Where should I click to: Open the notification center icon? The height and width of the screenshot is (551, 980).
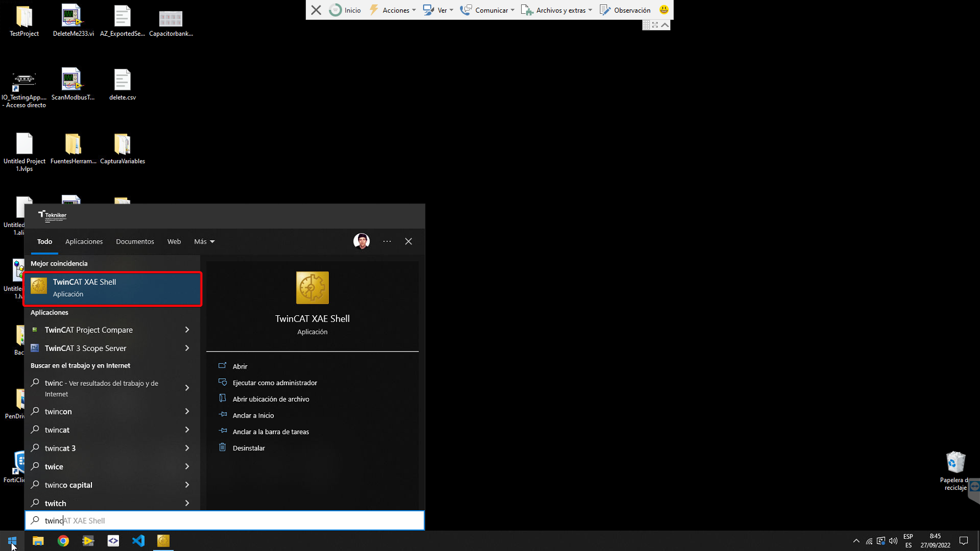coord(963,541)
